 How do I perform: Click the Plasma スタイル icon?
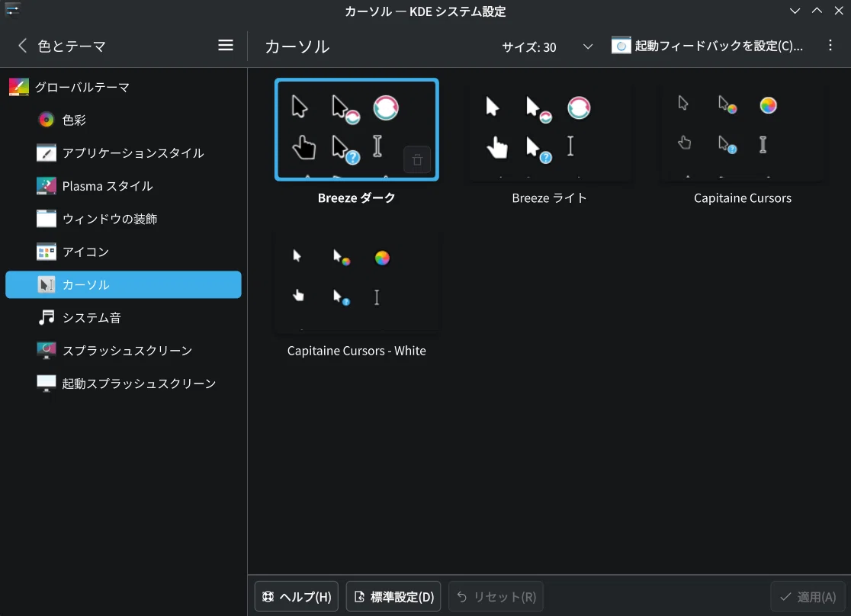(x=46, y=185)
